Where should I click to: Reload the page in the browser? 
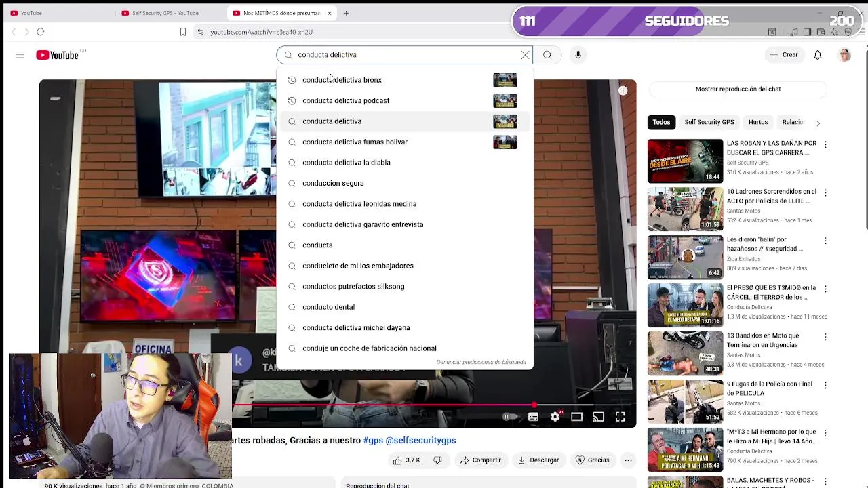click(x=41, y=32)
